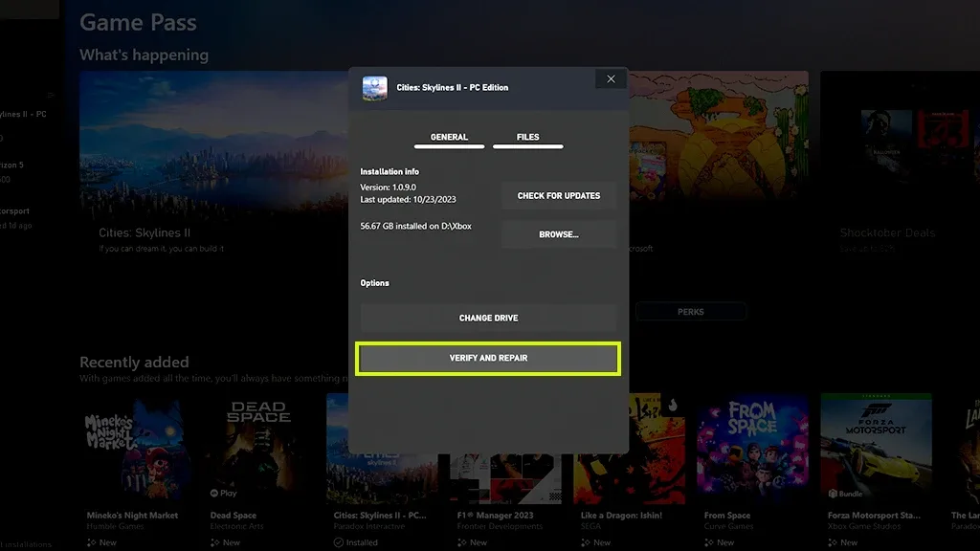Open Dead Space game thumbnail
The width and height of the screenshot is (980, 551).
coord(258,449)
